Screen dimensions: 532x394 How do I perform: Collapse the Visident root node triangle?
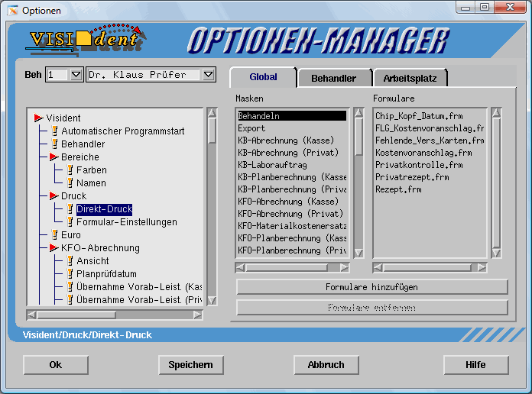coord(38,118)
